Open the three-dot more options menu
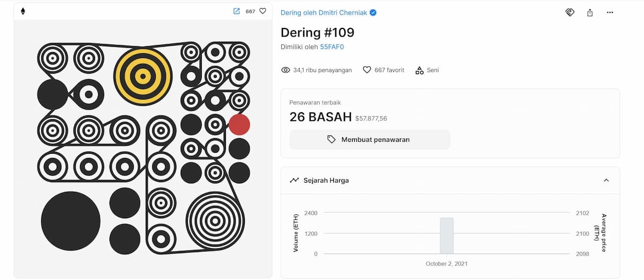Screen dimensions: 644x280 click(x=610, y=12)
